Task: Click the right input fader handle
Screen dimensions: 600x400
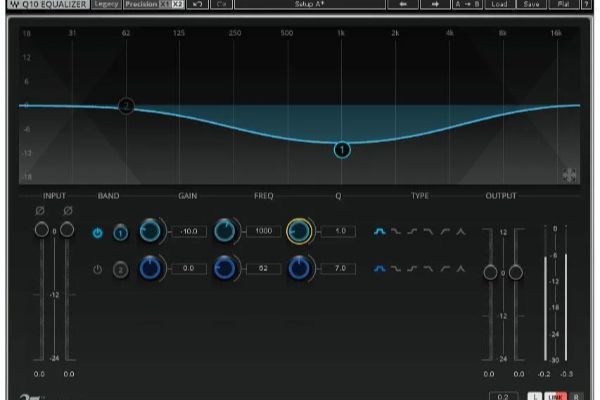Action: click(67, 230)
